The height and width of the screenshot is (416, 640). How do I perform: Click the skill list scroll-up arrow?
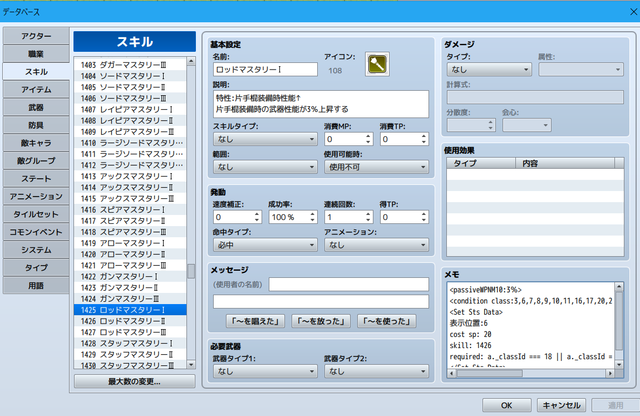[x=191, y=61]
